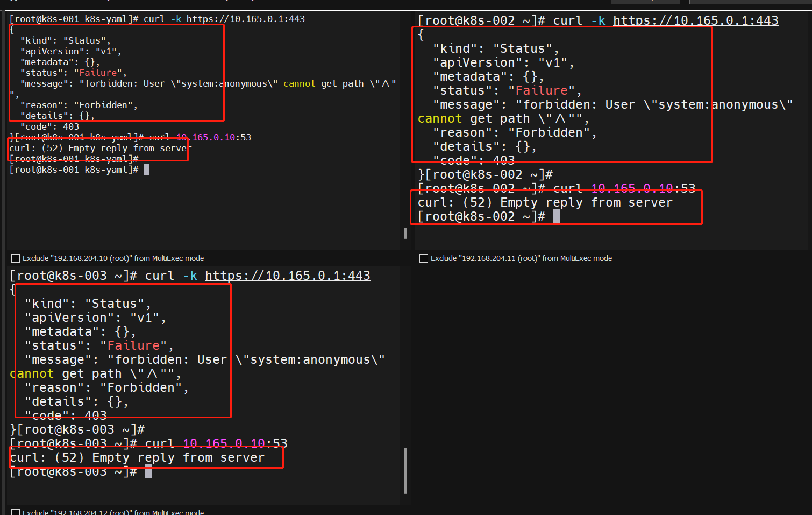Click "code": 403 line in k8s-001
The image size is (812, 515).
[x=49, y=126]
